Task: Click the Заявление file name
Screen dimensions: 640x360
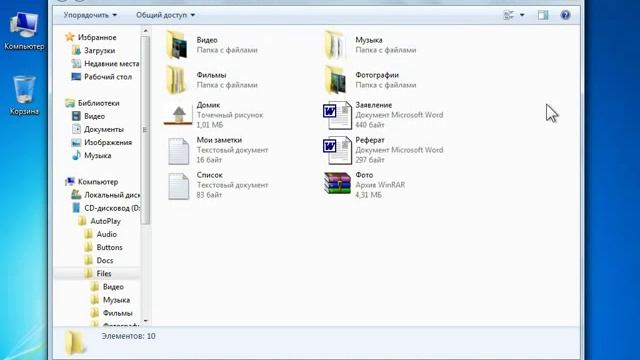Action: (x=373, y=105)
